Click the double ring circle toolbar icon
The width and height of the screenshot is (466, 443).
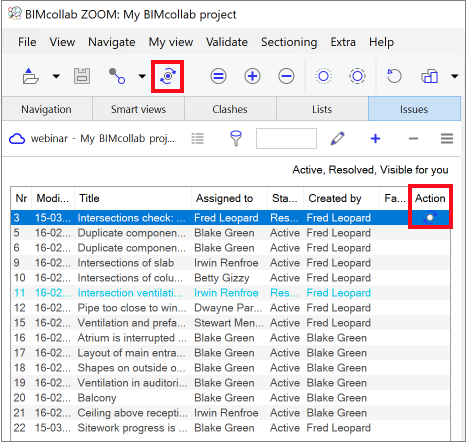click(357, 76)
